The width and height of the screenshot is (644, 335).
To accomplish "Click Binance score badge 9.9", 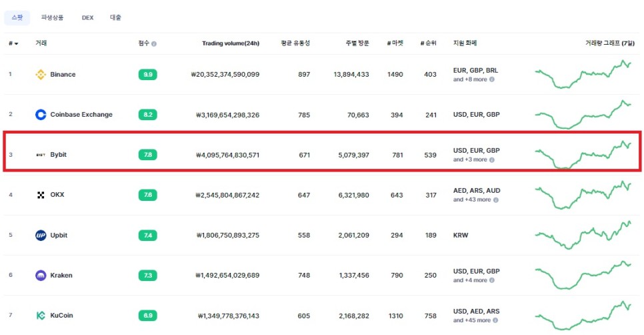I will coord(148,74).
